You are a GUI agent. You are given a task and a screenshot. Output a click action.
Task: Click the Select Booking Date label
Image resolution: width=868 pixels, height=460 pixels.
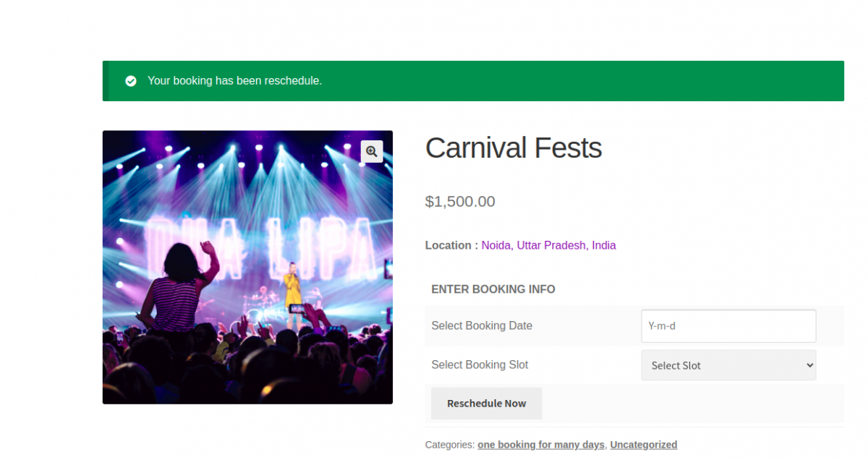[x=482, y=325]
